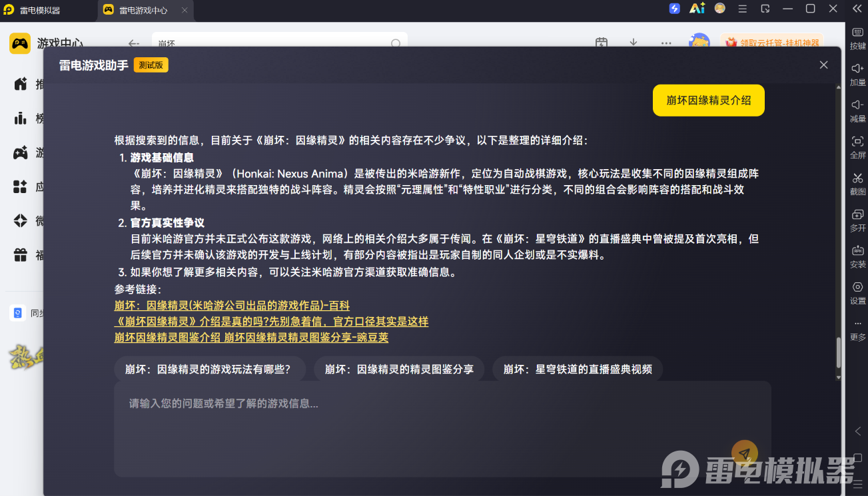Click the 参考链接 label
This screenshot has width=868, height=496.
[x=138, y=290]
